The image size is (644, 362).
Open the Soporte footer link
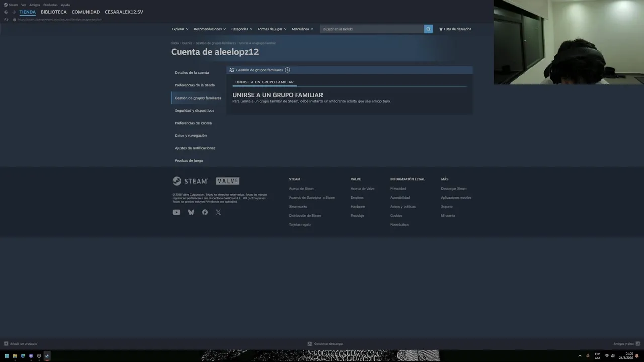click(447, 207)
